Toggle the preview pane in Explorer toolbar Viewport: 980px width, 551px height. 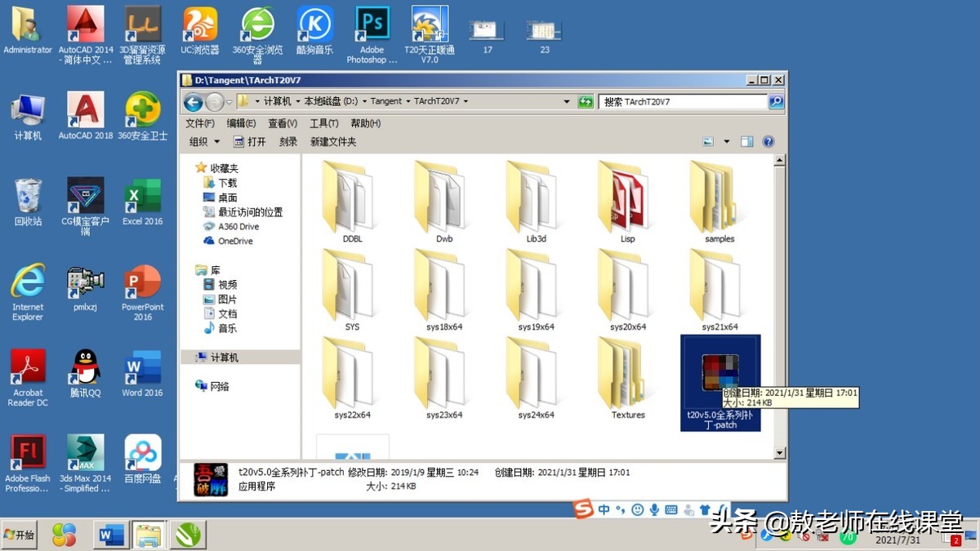[x=746, y=140]
